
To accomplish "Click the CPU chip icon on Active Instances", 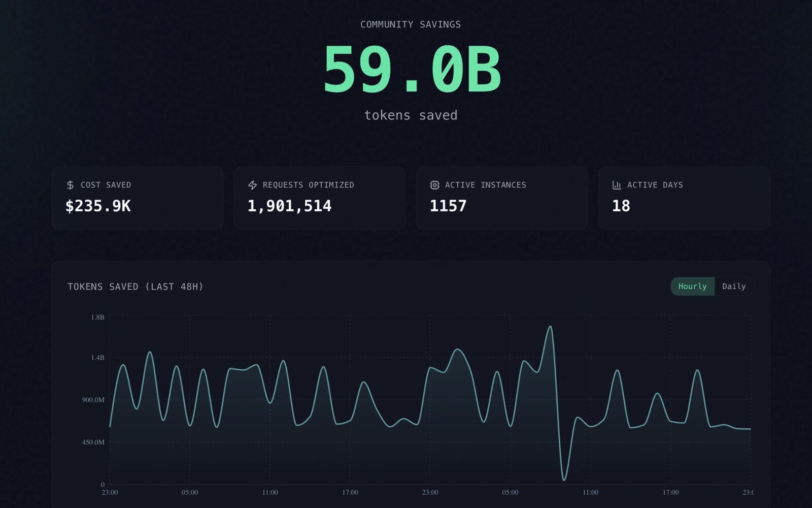I will 434,185.
